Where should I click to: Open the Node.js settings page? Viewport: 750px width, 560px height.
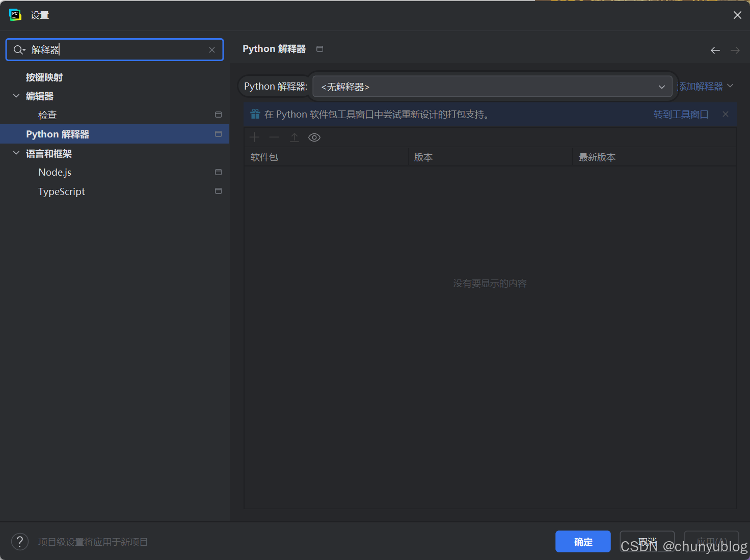click(55, 173)
